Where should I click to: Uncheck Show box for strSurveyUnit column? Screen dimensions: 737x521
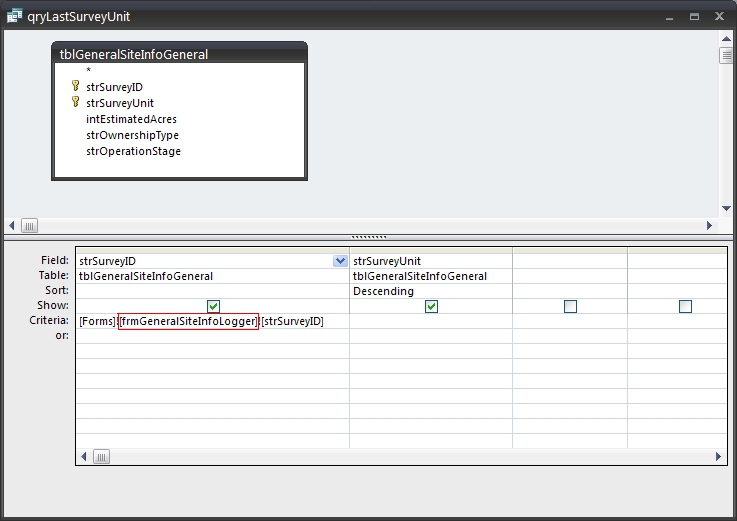pos(431,307)
